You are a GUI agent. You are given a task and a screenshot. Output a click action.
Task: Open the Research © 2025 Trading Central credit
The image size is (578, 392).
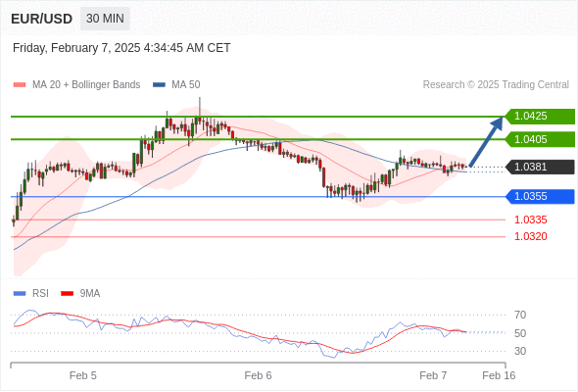[496, 85]
